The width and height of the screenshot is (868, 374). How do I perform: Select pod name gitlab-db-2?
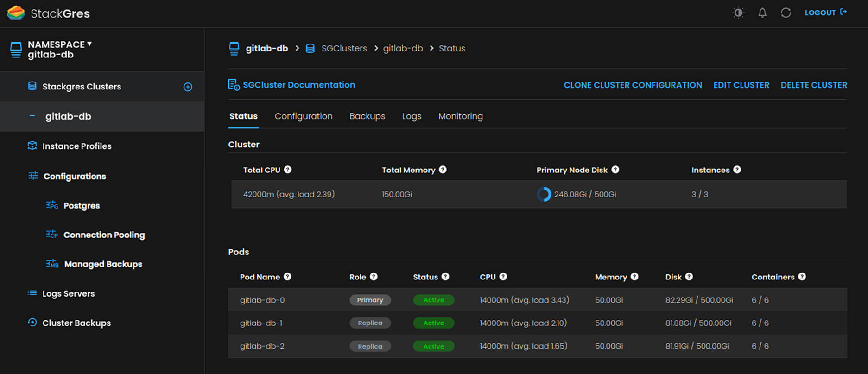[262, 346]
